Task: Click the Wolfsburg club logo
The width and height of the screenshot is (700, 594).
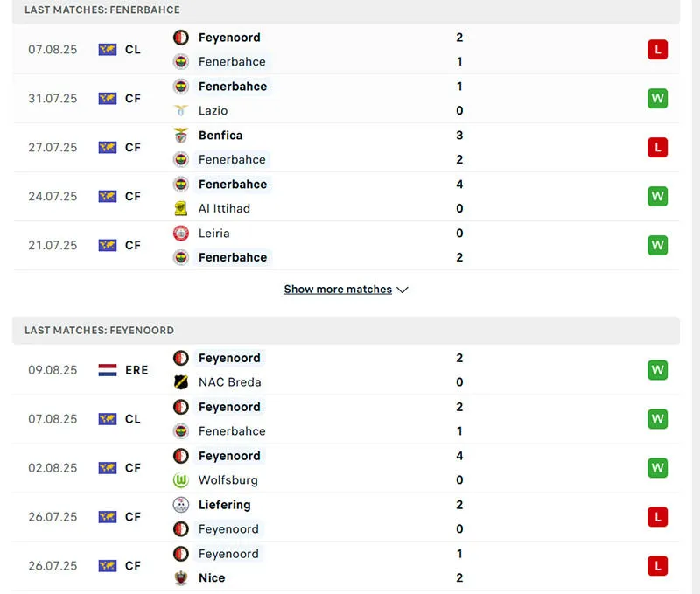Action: 181,480
